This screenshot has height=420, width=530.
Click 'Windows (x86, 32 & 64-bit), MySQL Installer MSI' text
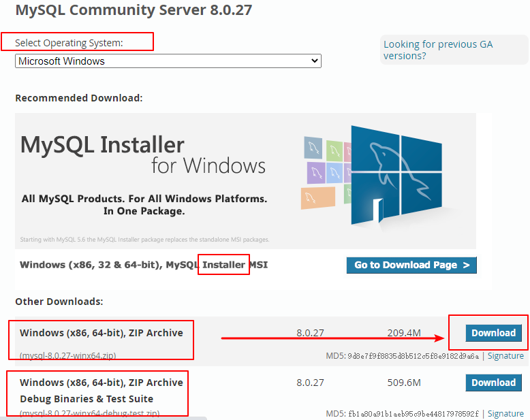[x=144, y=265]
